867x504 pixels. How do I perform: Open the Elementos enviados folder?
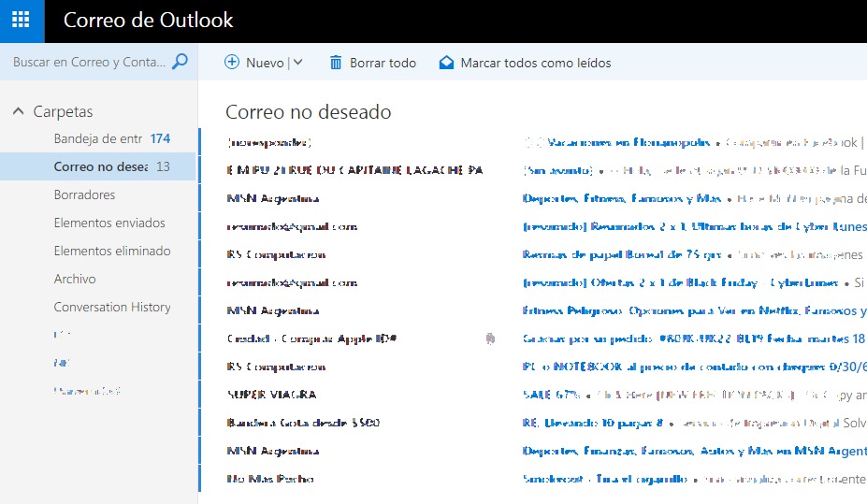(x=109, y=223)
